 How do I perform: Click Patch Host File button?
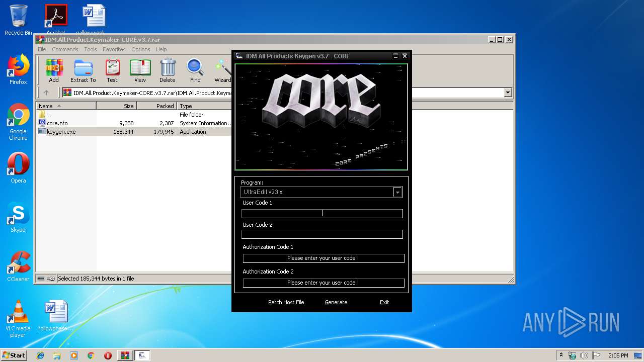(x=286, y=302)
